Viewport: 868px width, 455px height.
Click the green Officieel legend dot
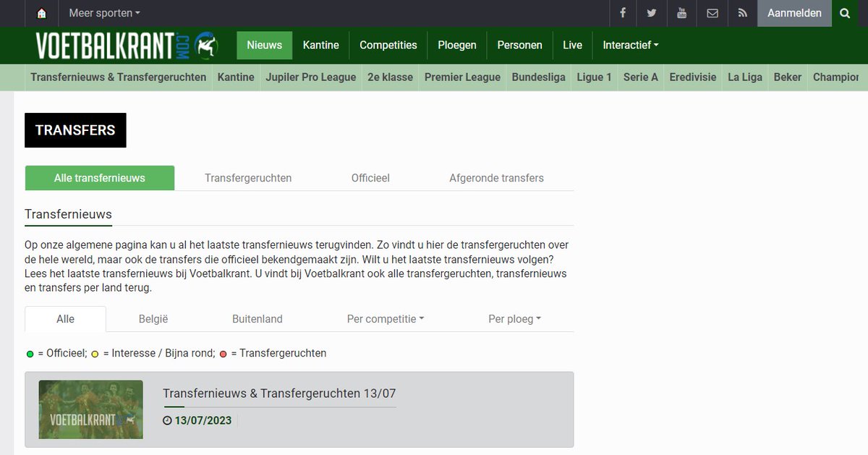pos(30,354)
